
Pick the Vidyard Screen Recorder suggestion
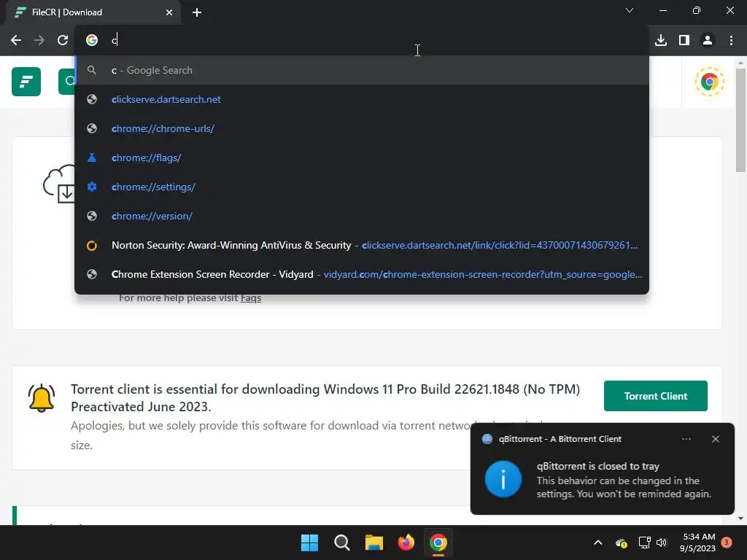(362, 274)
